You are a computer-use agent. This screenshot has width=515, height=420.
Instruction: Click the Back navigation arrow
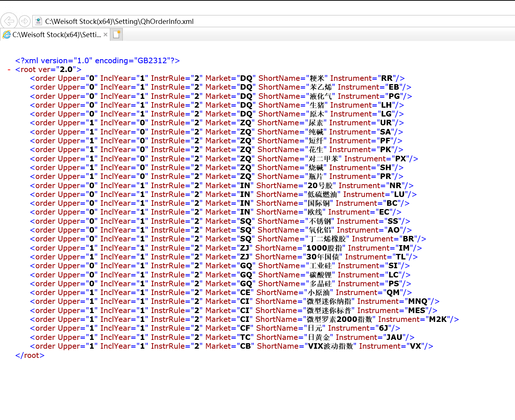pos(9,21)
